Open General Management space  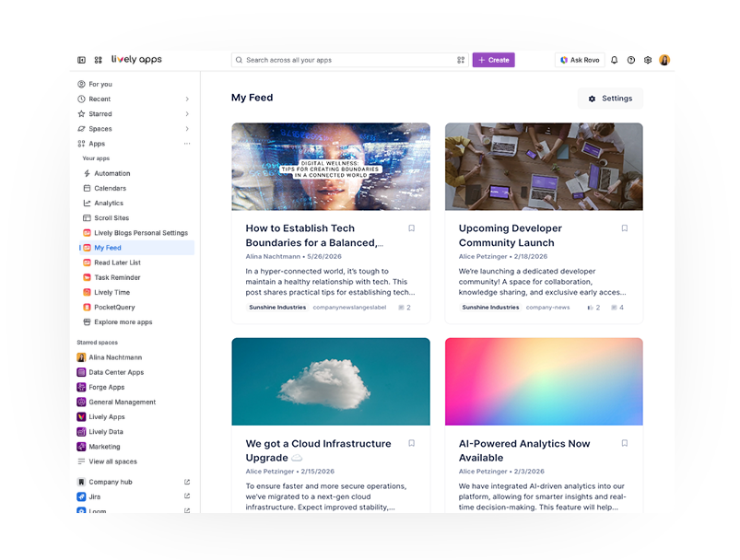tap(135, 402)
